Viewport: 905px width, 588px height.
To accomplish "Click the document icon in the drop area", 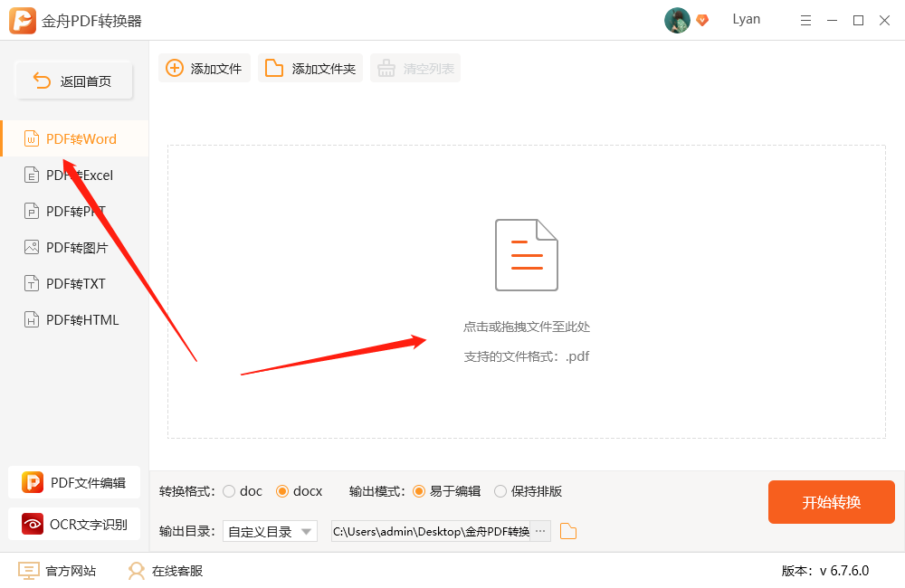I will pyautogui.click(x=527, y=254).
